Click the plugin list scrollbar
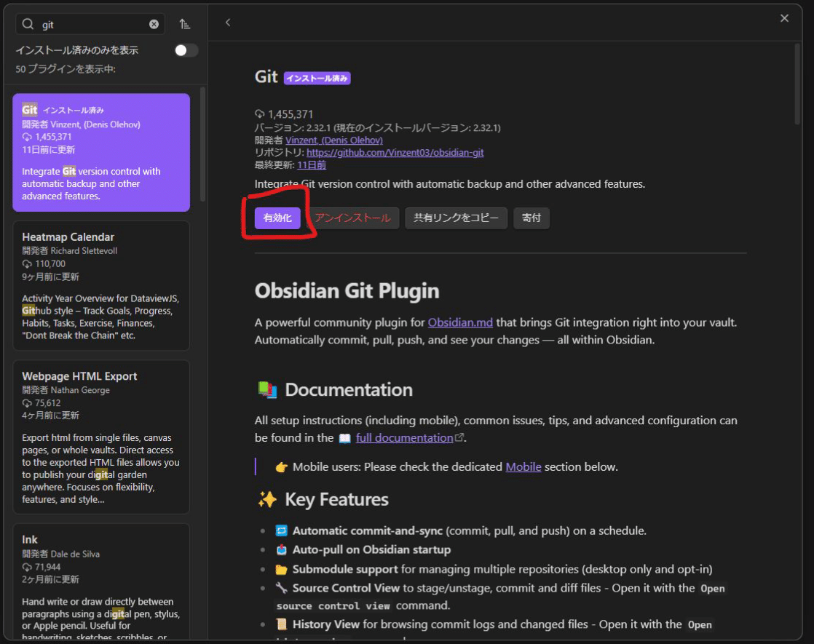The height and width of the screenshot is (644, 814). tap(202, 144)
